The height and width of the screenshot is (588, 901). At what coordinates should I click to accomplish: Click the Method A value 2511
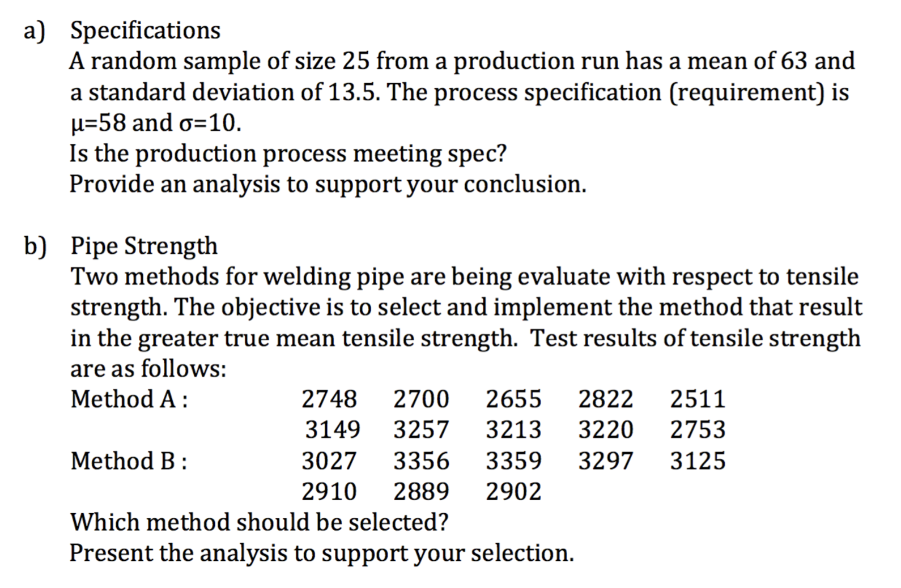click(698, 399)
